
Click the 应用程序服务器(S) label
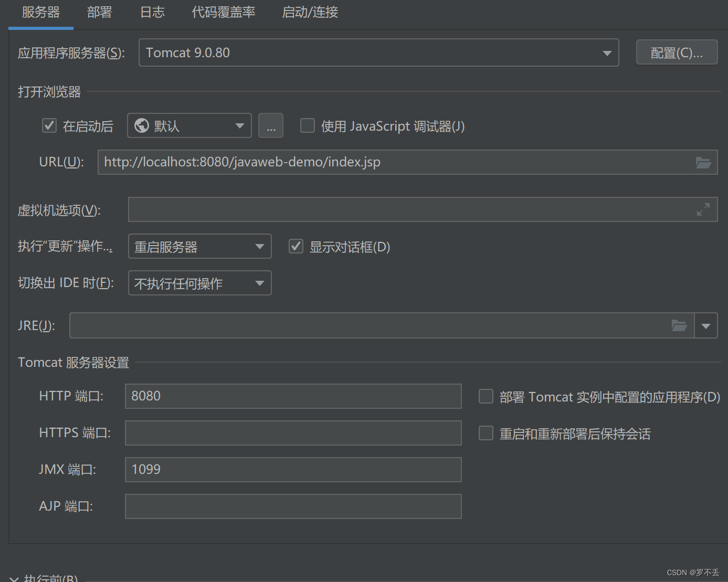click(71, 53)
